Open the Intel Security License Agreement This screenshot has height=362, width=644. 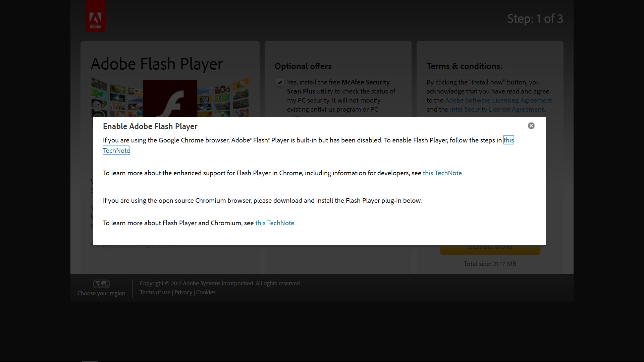[x=496, y=109]
